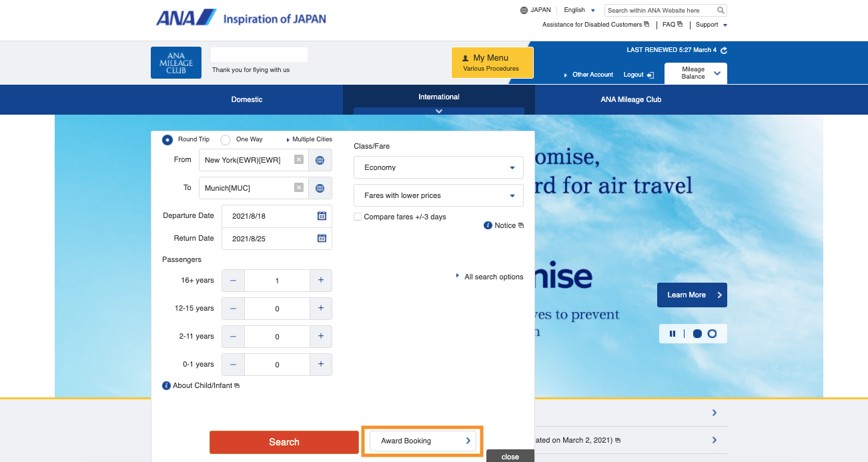Increase the 16+ years passenger count
The width and height of the screenshot is (868, 462).
321,281
